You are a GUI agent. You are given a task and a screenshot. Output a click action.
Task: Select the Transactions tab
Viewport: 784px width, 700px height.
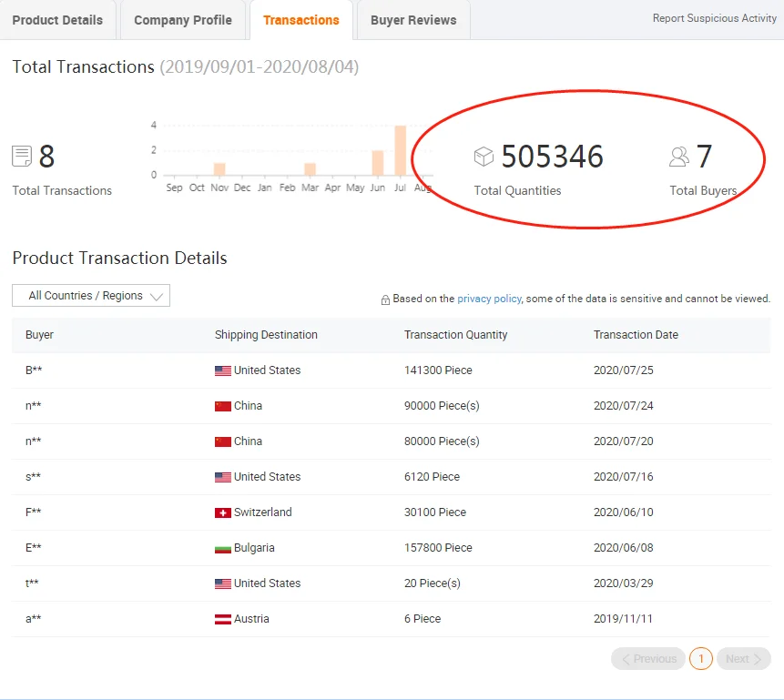(300, 20)
